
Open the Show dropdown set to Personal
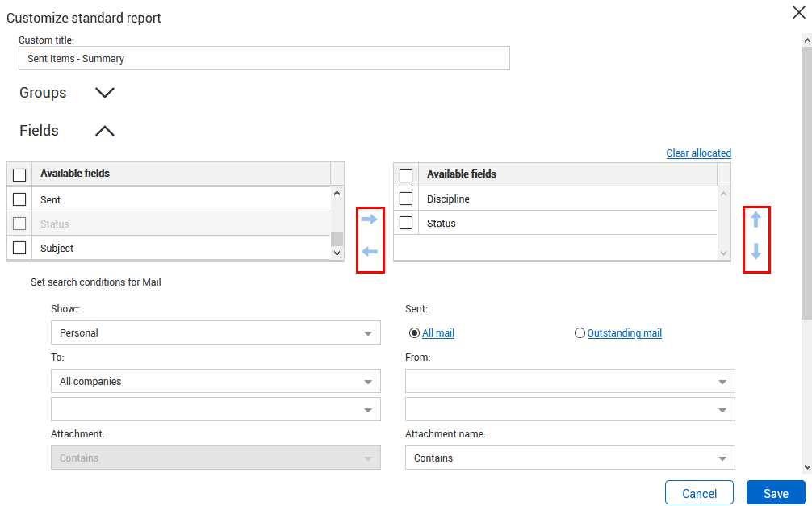click(x=216, y=332)
